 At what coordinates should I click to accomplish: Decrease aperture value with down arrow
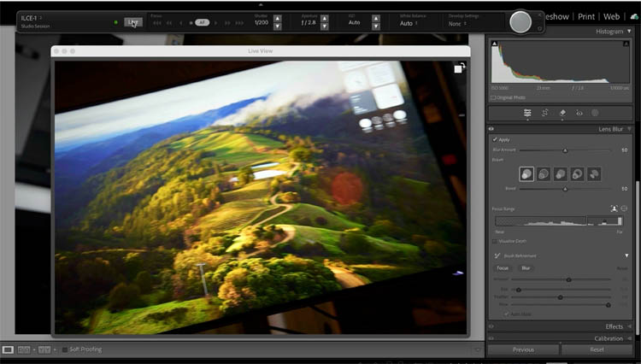pos(325,26)
